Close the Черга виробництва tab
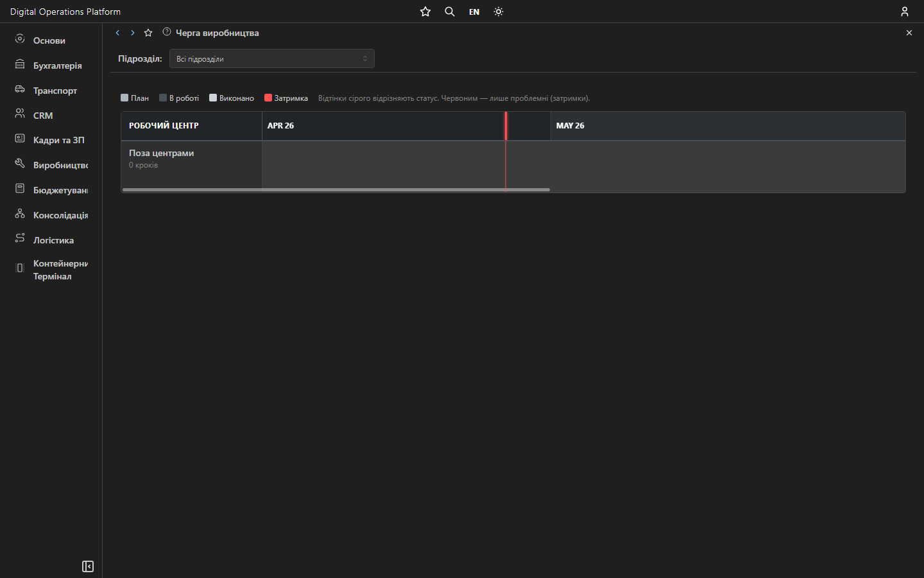Image resolution: width=924 pixels, height=578 pixels. [x=909, y=33]
